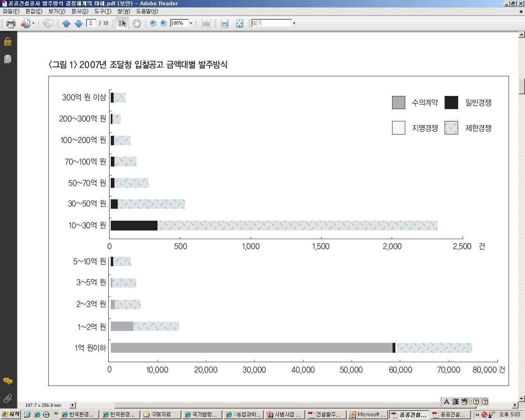Click the 수의계약 gray legend swatch
The width and height of the screenshot is (525, 420).
click(399, 103)
